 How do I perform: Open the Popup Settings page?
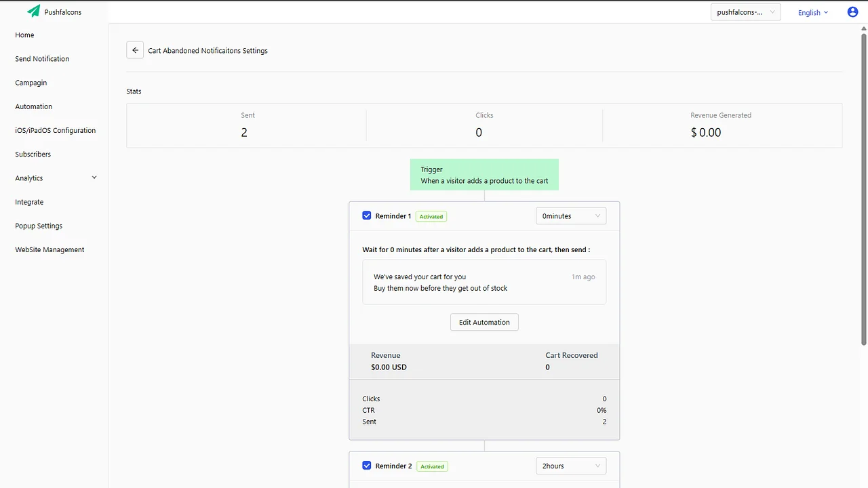(38, 225)
